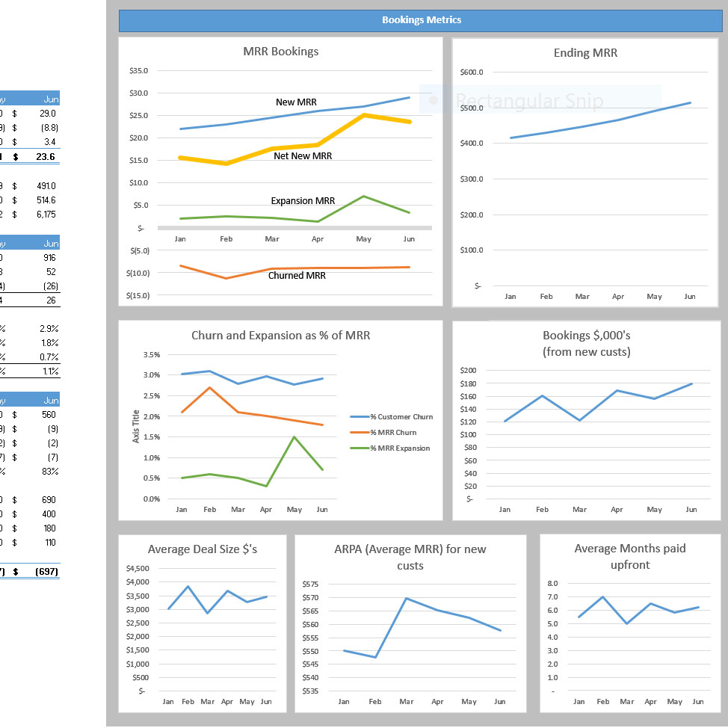The image size is (728, 728).
Task: Select the Average Deal Size chart title
Action: tap(203, 549)
